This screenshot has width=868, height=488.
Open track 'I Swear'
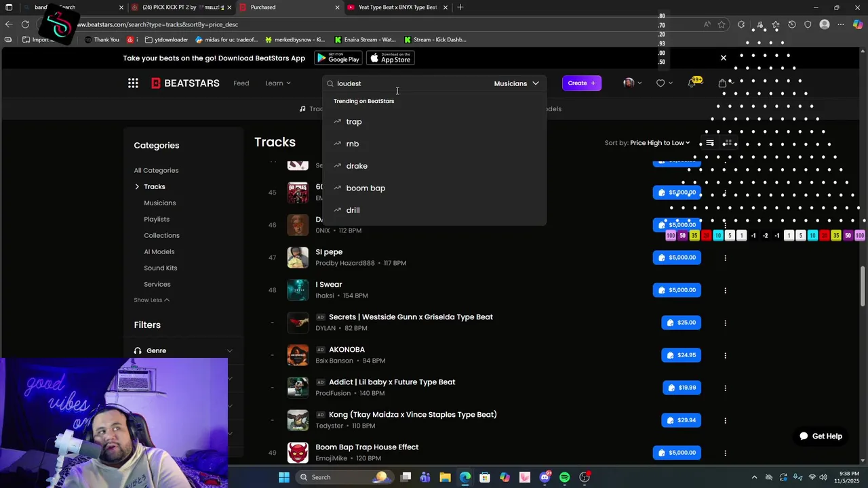(329, 285)
